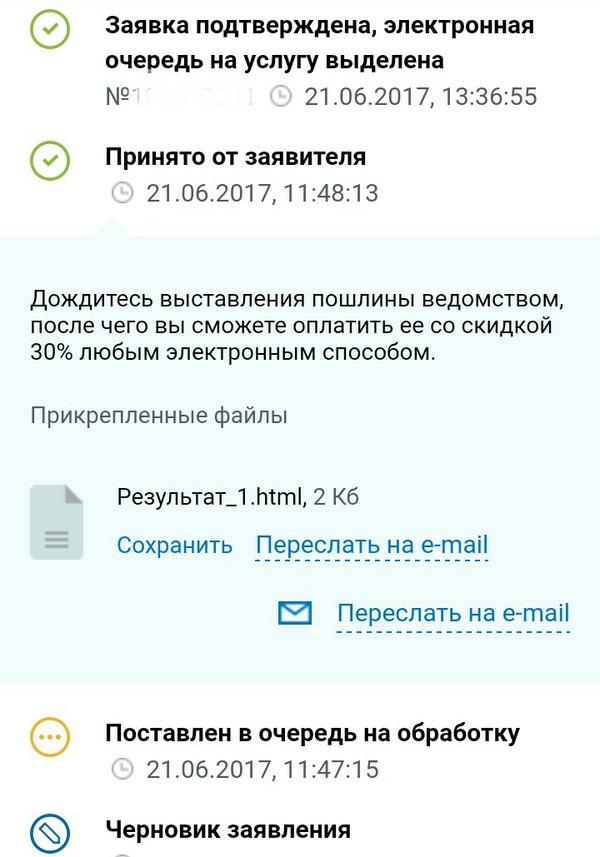Click the 21.06.2017, 13:36:55 timestamp
The height and width of the screenshot is (857, 600).
pos(421,97)
